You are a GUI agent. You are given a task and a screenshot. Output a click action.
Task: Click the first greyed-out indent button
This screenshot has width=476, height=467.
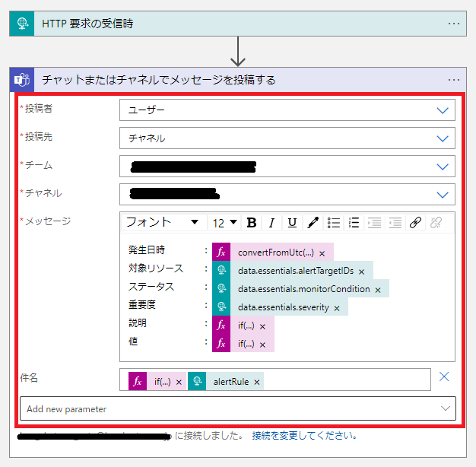pyautogui.click(x=374, y=223)
